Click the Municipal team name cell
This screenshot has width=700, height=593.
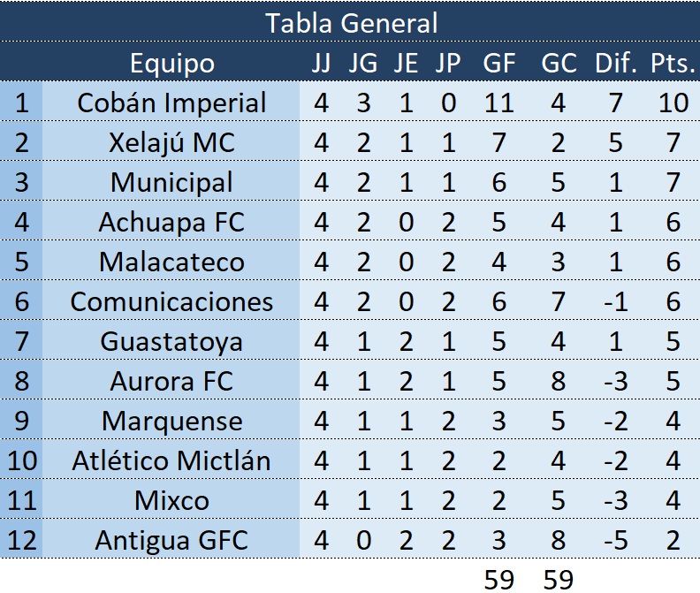point(171,182)
